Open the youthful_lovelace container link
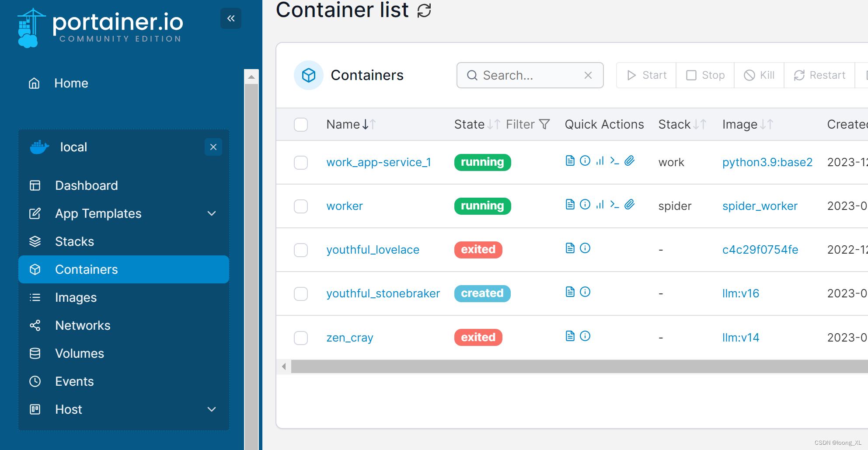Image resolution: width=868 pixels, height=450 pixels. coord(373,250)
